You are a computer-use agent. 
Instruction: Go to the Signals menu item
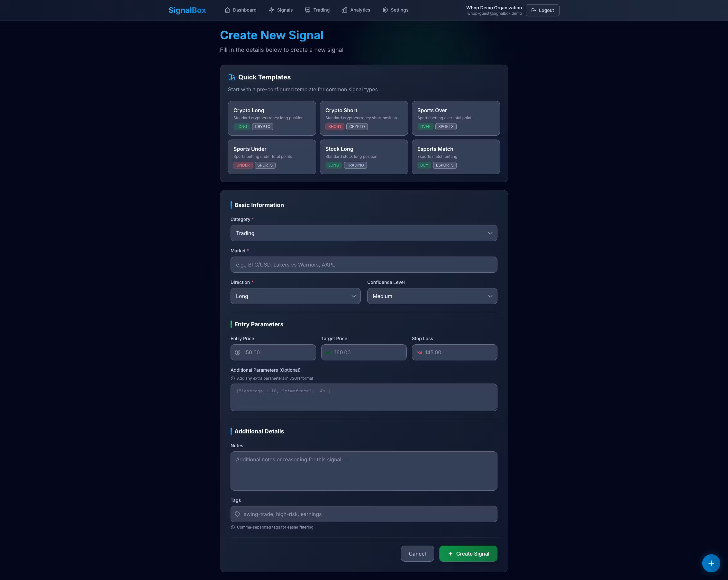[x=285, y=10]
